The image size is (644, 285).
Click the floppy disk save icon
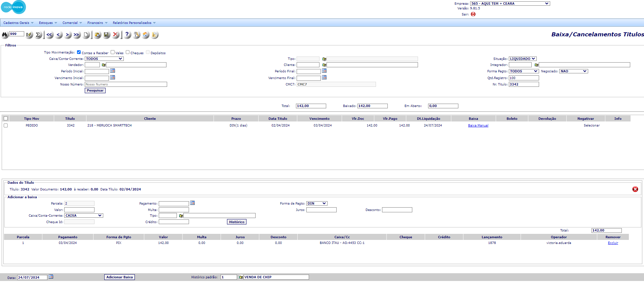click(x=107, y=35)
